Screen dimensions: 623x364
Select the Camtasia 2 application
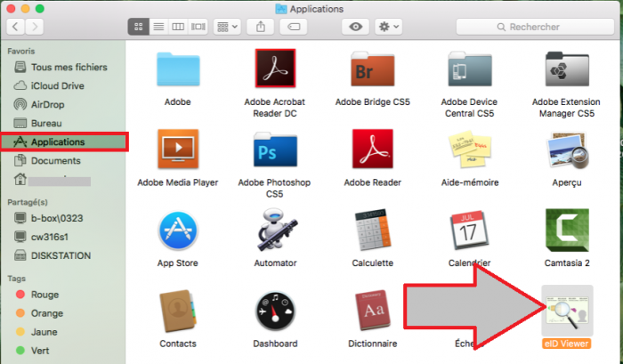[567, 231]
